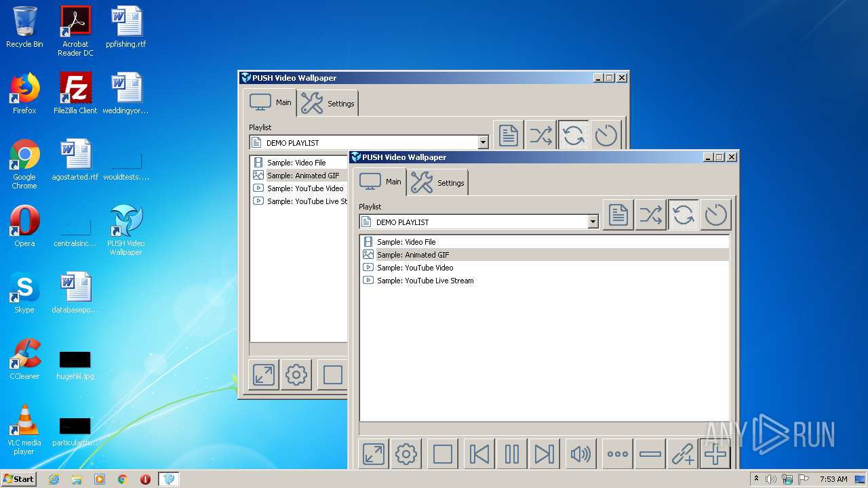Open gear settings in front window toolbar
Viewport: 868px width, 488px height.
click(x=406, y=454)
